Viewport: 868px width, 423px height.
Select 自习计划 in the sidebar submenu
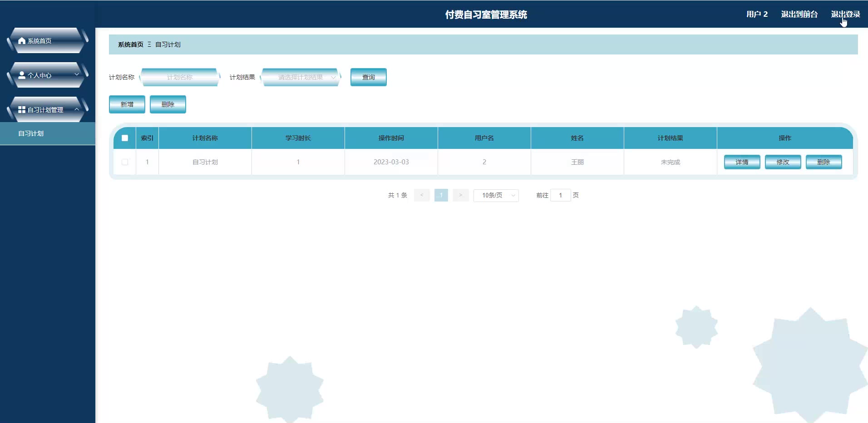pos(31,133)
